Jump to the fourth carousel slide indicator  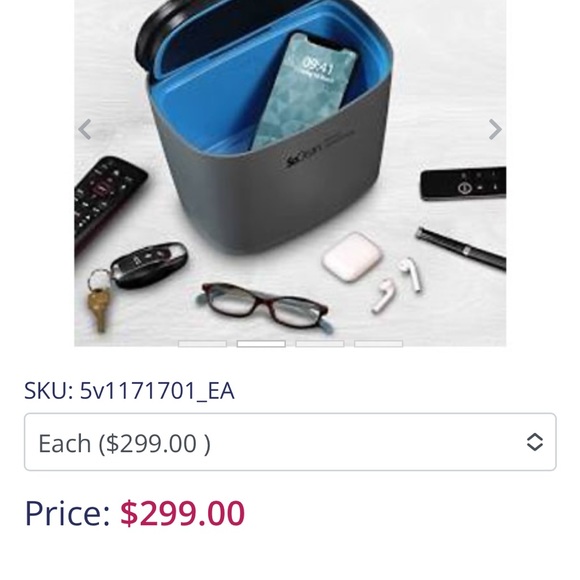pos(378,344)
